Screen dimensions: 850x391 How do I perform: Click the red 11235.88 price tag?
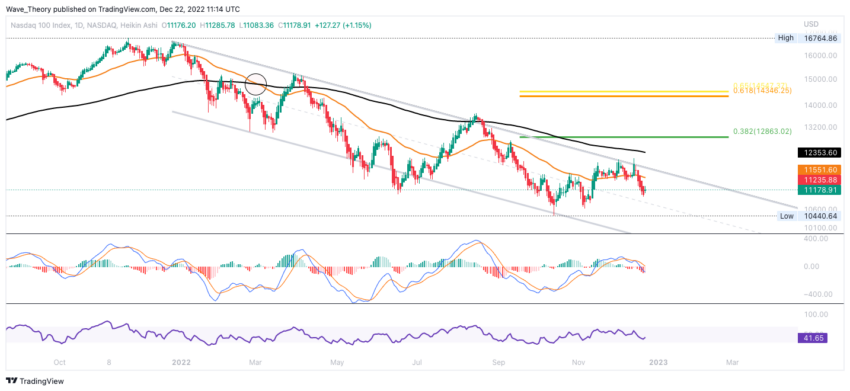[819, 180]
